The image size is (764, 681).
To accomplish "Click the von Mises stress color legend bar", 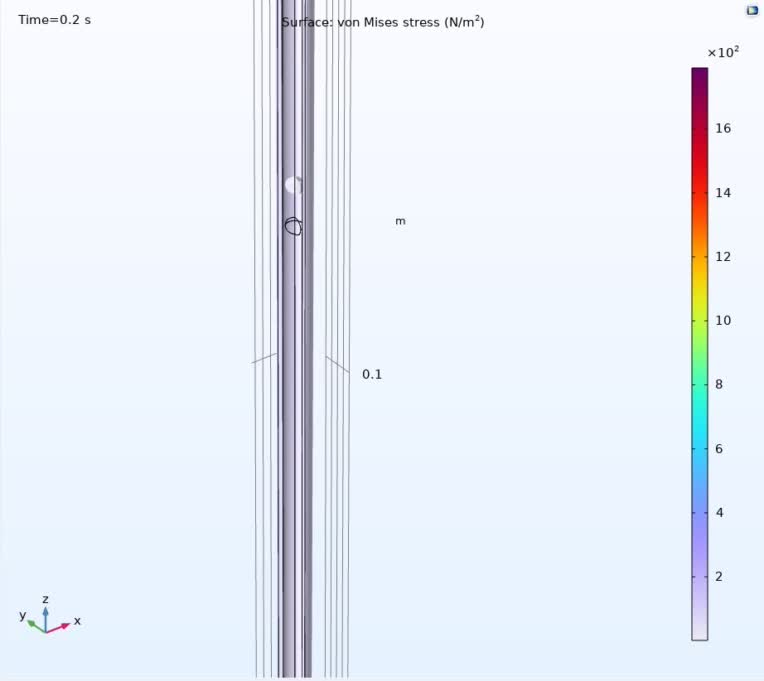I will pyautogui.click(x=699, y=354).
